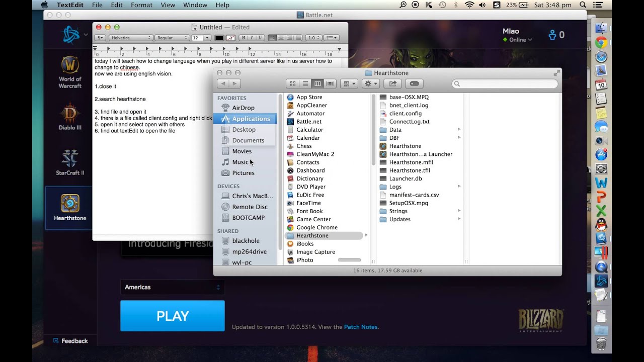Open the Format menu
The image size is (644, 362).
141,5
